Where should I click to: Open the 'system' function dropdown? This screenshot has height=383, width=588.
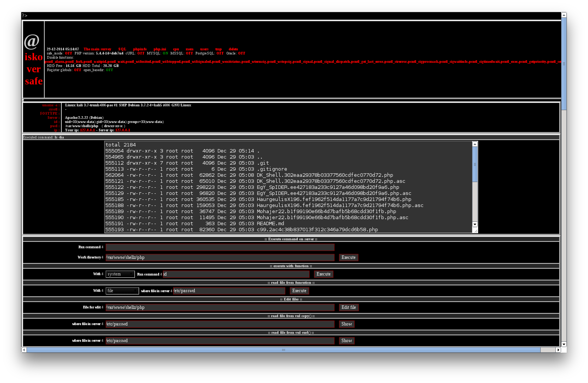[120, 274]
